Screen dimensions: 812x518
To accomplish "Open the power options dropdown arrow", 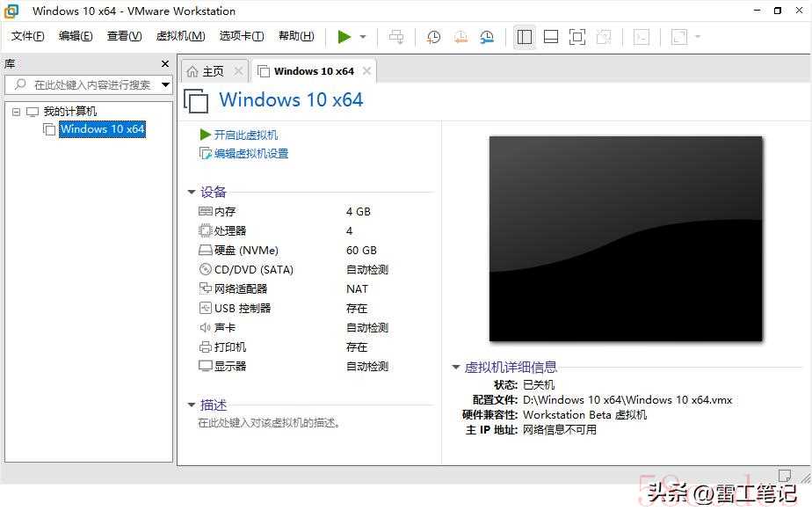I will [x=363, y=37].
